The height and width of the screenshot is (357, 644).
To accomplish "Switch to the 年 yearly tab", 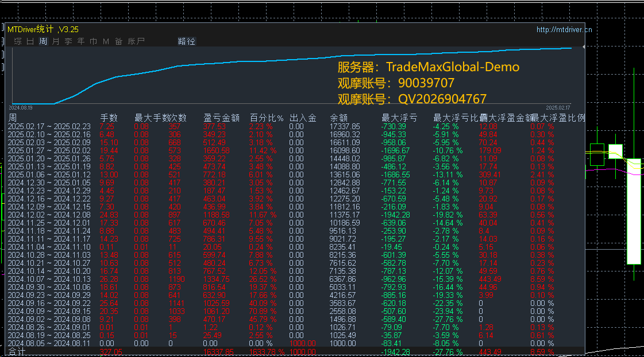I will [81, 41].
